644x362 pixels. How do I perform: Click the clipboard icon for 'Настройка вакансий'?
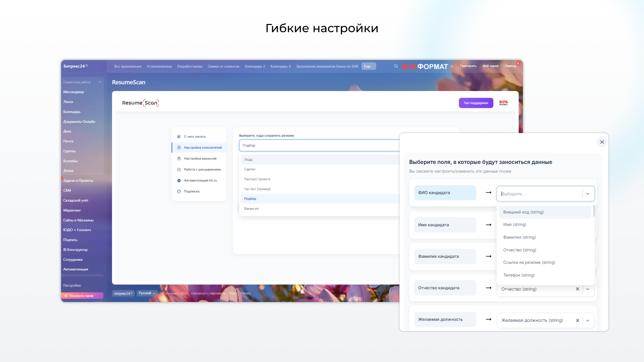[x=179, y=159]
